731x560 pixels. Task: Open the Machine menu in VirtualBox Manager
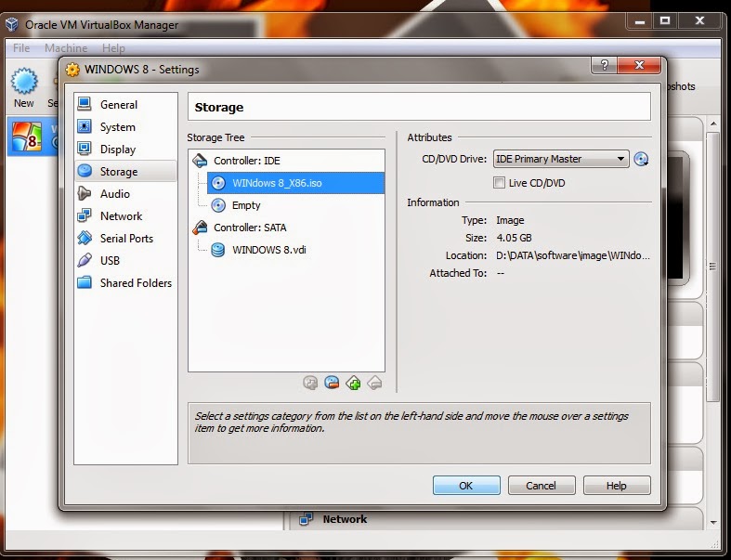pos(66,48)
